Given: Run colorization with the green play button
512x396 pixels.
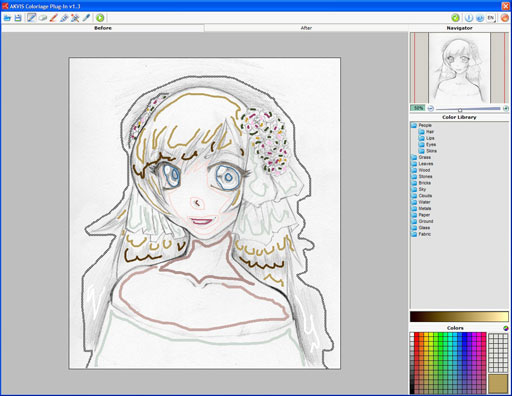Looking at the screenshot, I should (100, 18).
